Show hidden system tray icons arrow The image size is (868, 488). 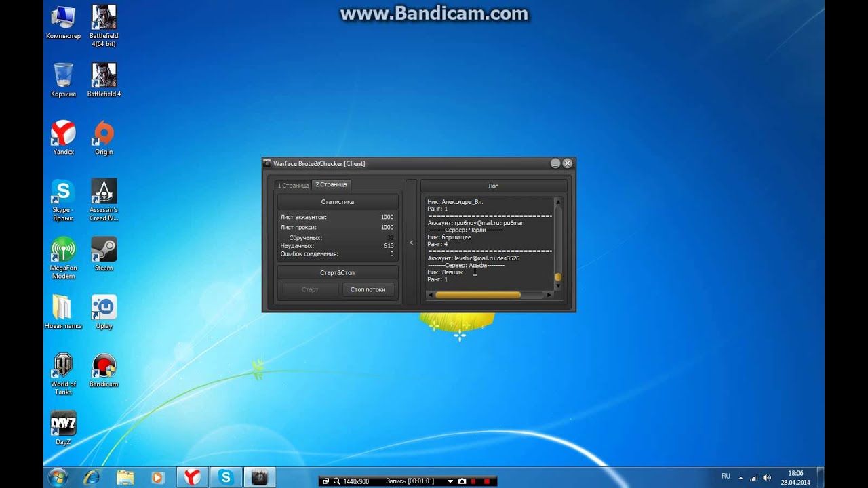(741, 477)
